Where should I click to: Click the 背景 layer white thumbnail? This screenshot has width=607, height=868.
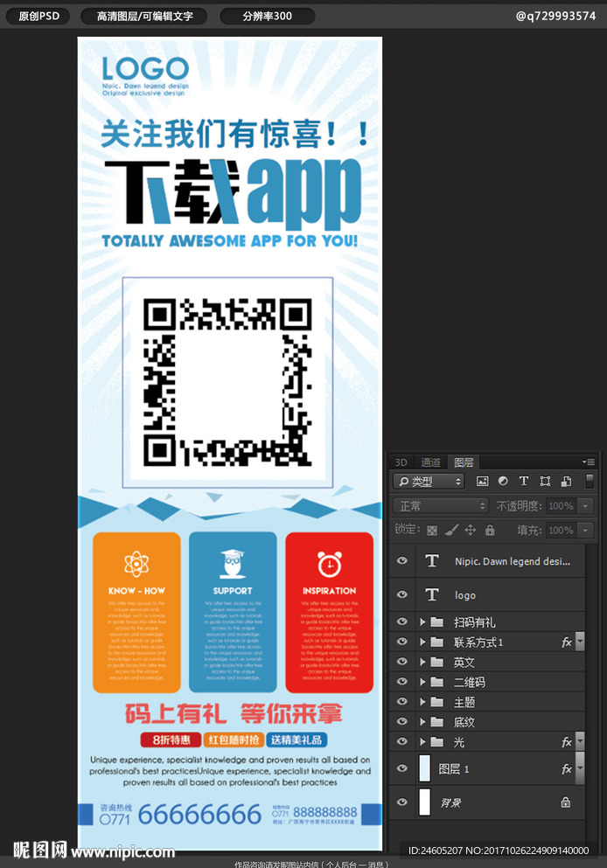425,802
